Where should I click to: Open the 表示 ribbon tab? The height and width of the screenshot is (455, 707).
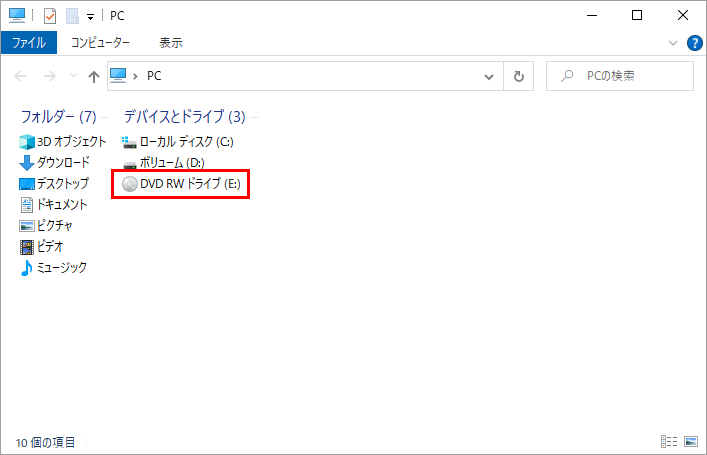click(x=170, y=43)
